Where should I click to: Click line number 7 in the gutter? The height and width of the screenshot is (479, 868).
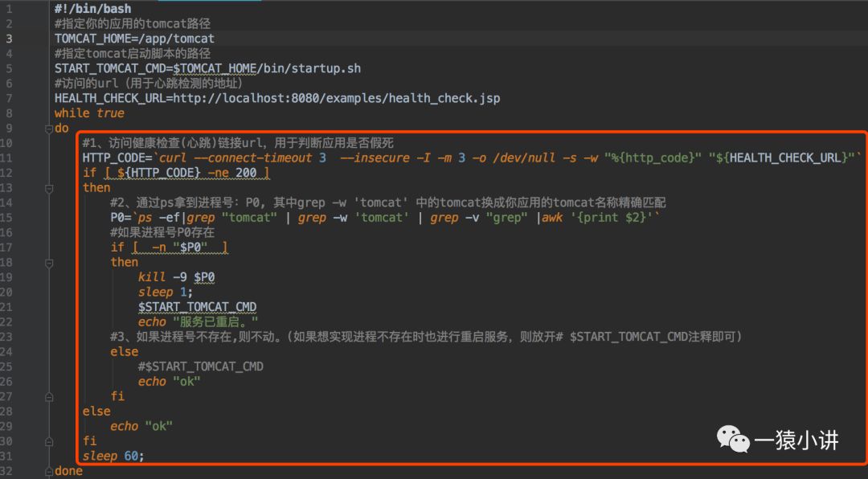[10, 99]
